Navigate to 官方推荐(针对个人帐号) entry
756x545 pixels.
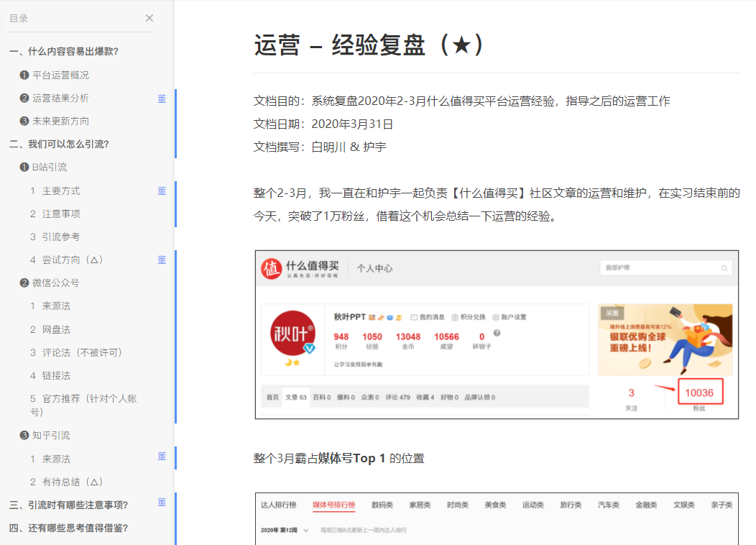click(83, 405)
